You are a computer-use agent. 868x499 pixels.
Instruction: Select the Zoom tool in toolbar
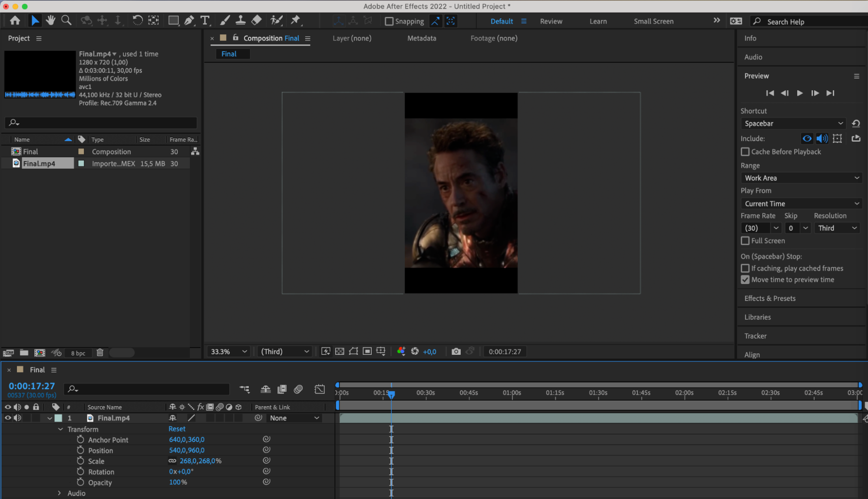[66, 20]
